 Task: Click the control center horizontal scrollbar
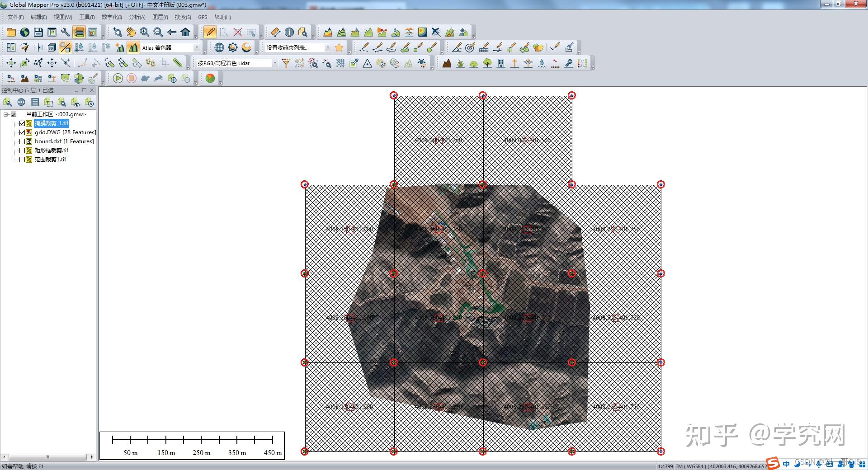(x=47, y=457)
